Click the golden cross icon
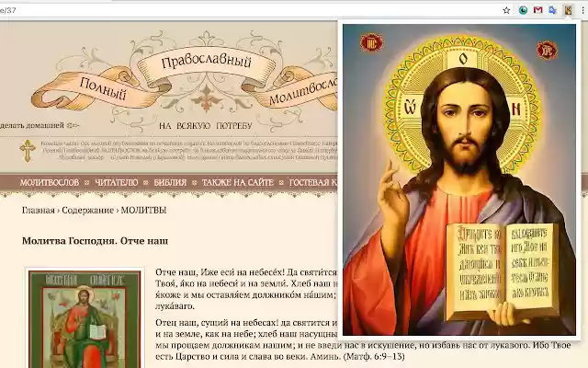The image size is (588, 368). [x=28, y=151]
